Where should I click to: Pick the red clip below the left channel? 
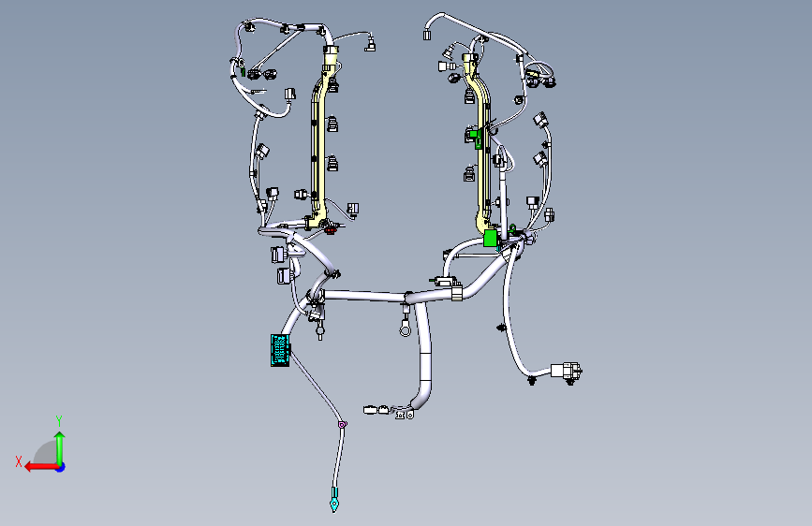[x=330, y=229]
